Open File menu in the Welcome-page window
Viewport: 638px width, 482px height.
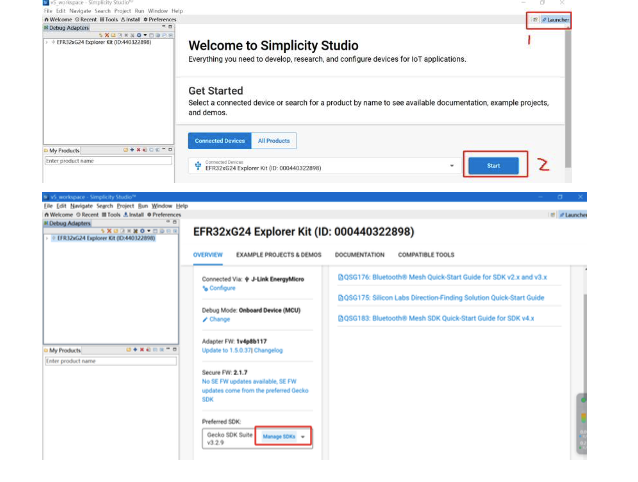click(48, 11)
